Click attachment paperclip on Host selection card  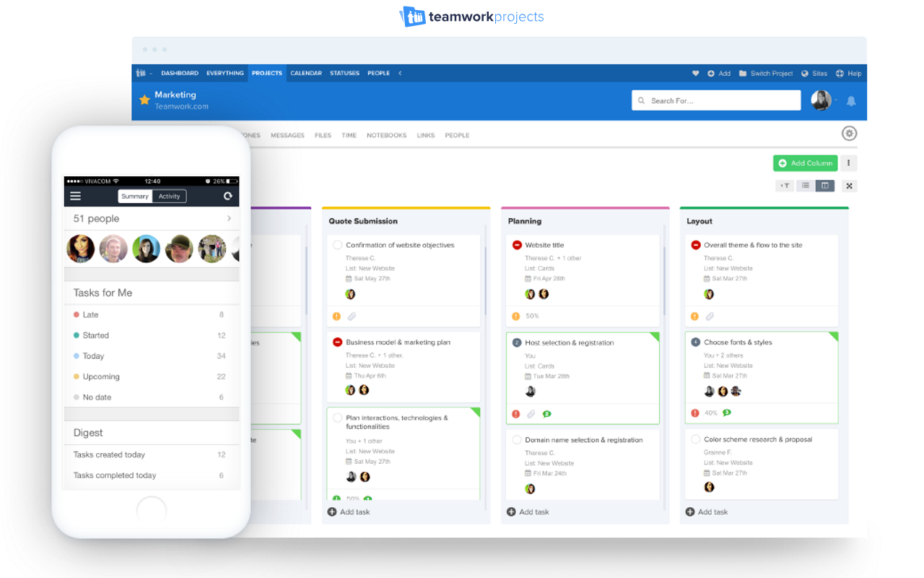click(x=531, y=414)
